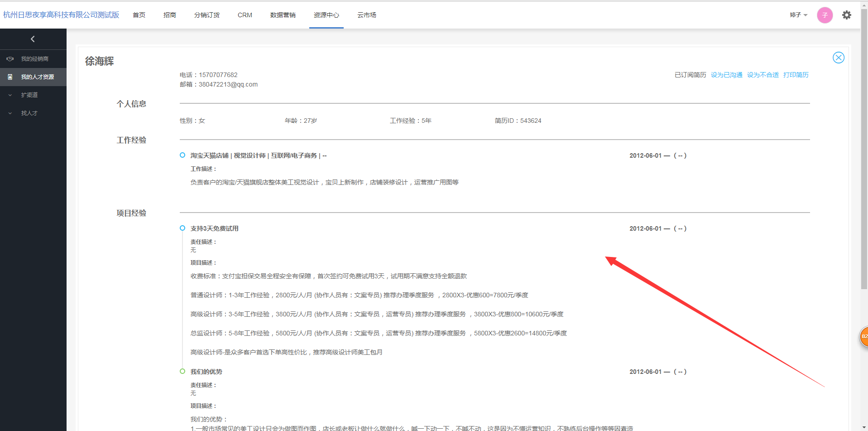The height and width of the screenshot is (431, 868).
Task: Close the resume panel with X icon
Action: point(838,58)
